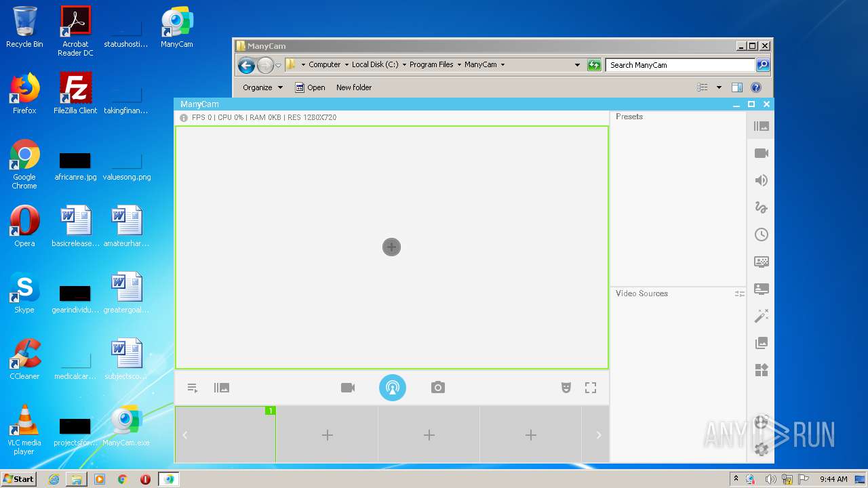This screenshot has height=488, width=868.
Task: Open Organize dropdown in Explorer window
Action: point(262,87)
